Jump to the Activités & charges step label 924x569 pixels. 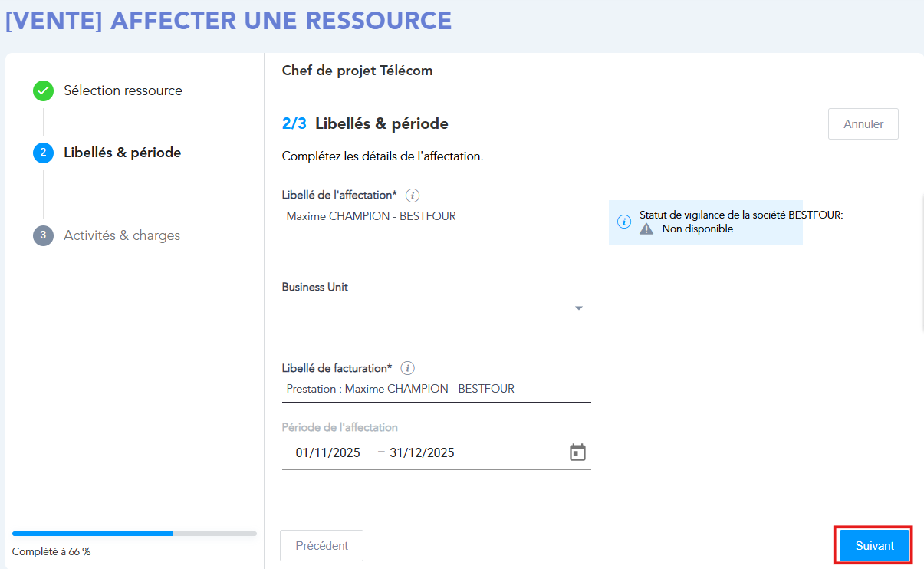pyautogui.click(x=122, y=235)
